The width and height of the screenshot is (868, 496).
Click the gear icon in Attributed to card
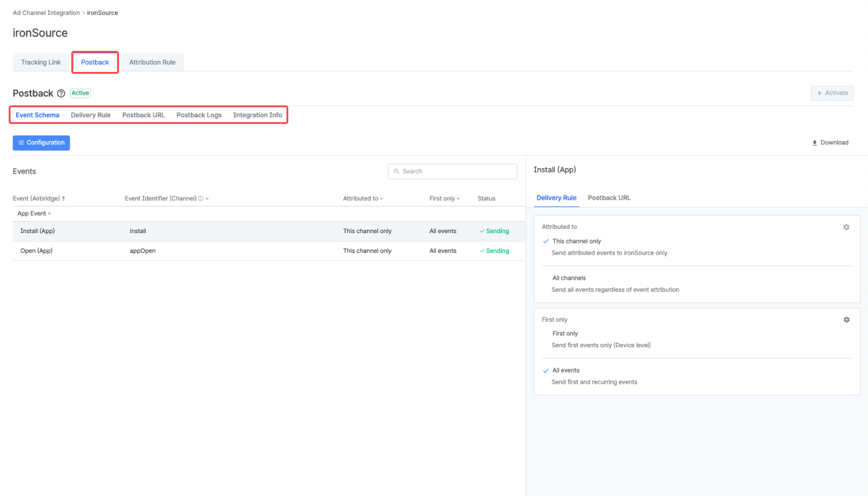pyautogui.click(x=846, y=228)
